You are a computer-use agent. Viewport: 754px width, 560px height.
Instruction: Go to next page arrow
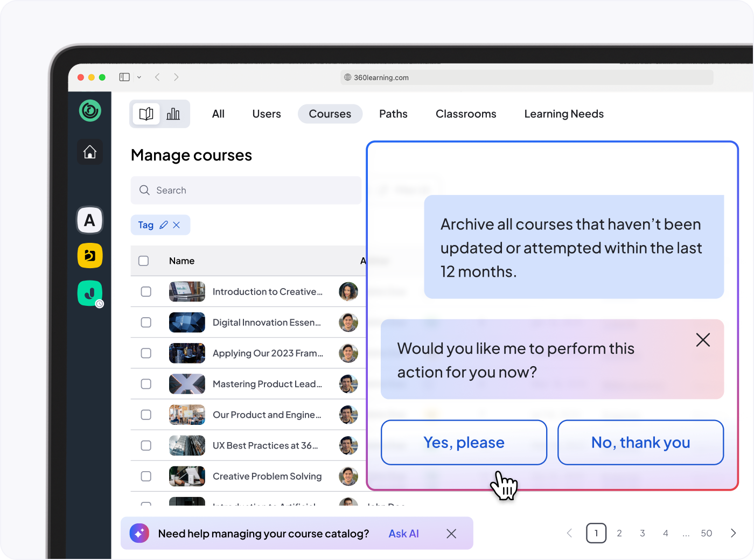(x=733, y=533)
